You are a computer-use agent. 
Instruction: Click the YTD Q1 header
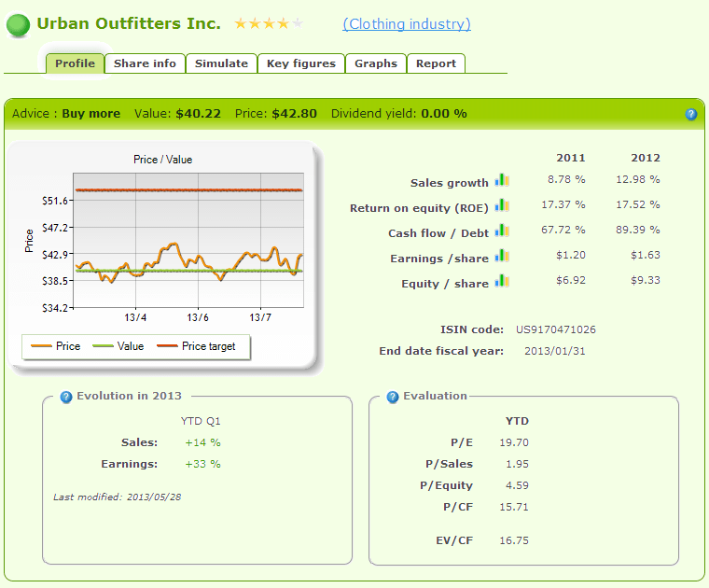click(x=201, y=421)
